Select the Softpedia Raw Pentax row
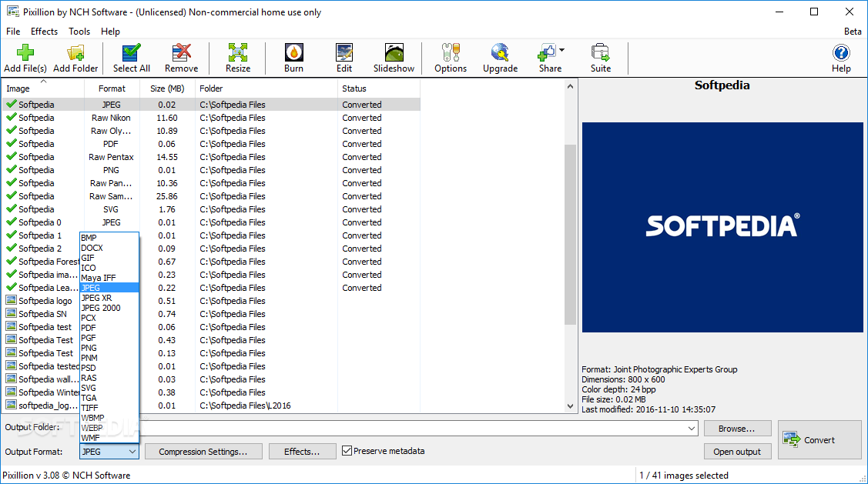 (211, 156)
